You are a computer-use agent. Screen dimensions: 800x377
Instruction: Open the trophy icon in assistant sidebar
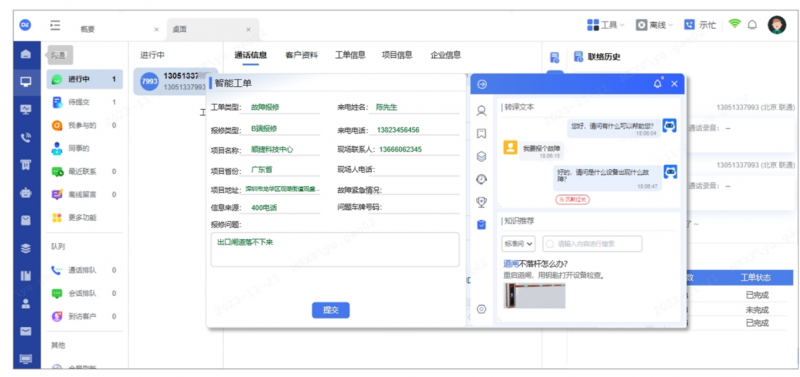pos(481,202)
